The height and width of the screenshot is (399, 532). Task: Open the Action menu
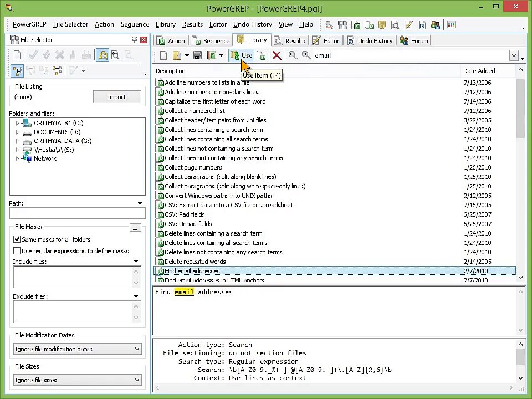(104, 24)
